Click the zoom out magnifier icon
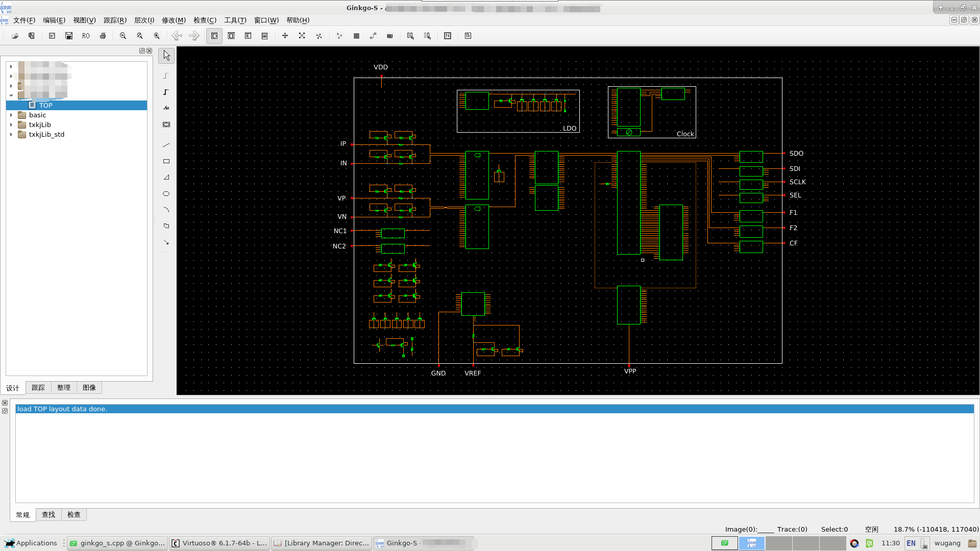This screenshot has height=551, width=980. [123, 36]
